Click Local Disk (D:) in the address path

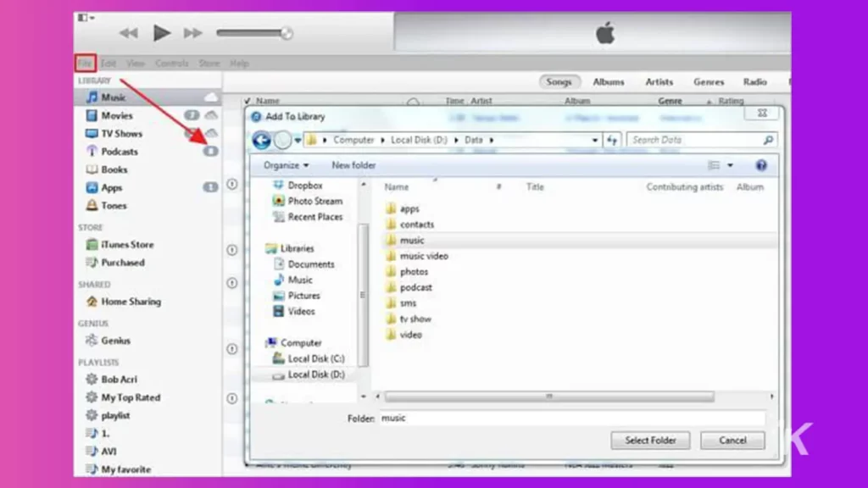pyautogui.click(x=419, y=140)
